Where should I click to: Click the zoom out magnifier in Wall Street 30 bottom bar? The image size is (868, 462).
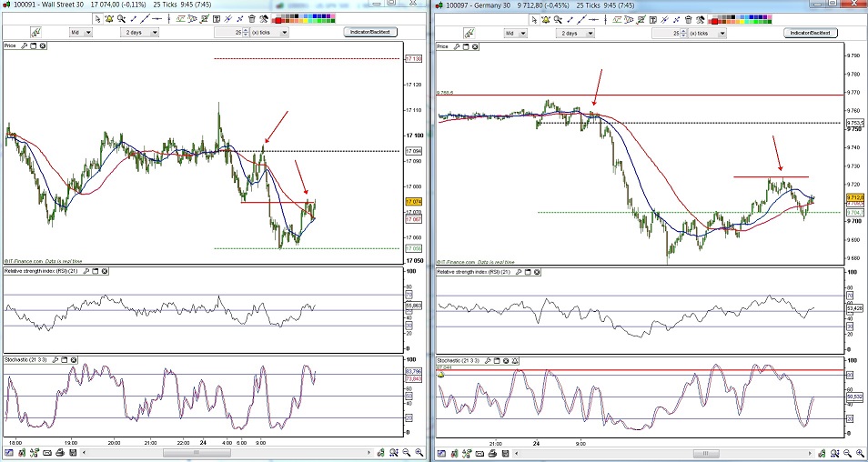407,453
